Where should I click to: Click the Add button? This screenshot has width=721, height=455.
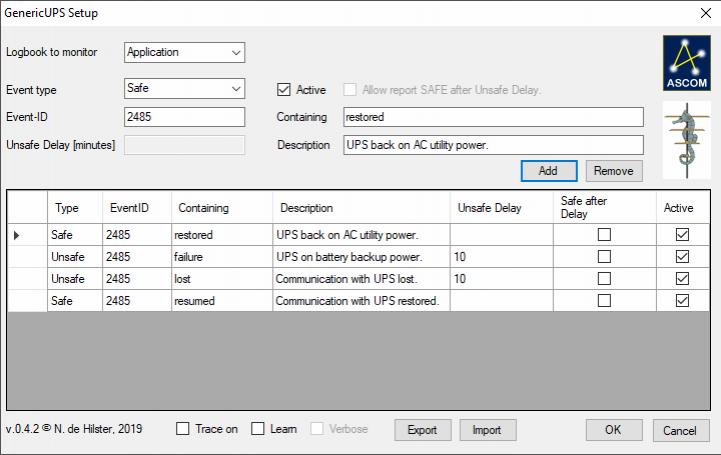[x=548, y=171]
